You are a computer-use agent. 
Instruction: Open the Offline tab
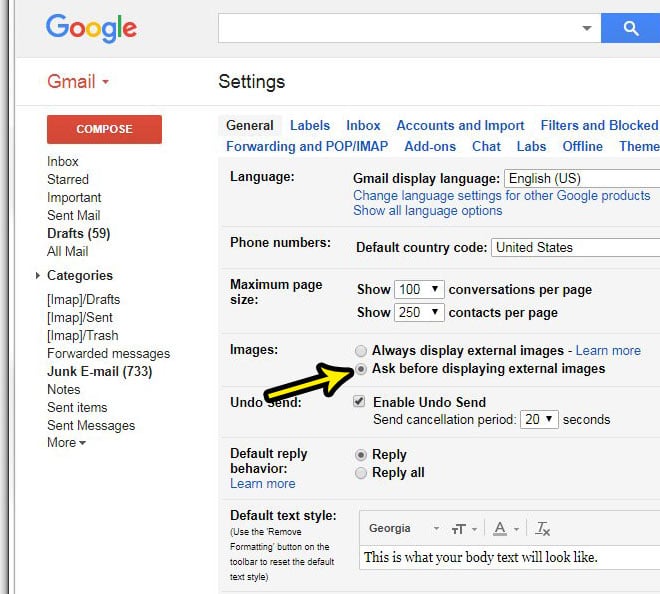583,147
